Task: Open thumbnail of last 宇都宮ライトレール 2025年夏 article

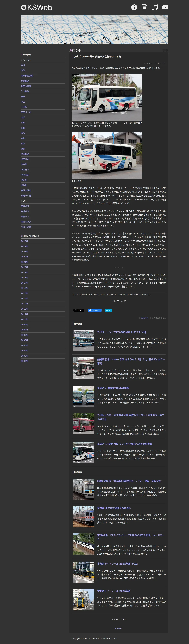Action: (x=84, y=600)
